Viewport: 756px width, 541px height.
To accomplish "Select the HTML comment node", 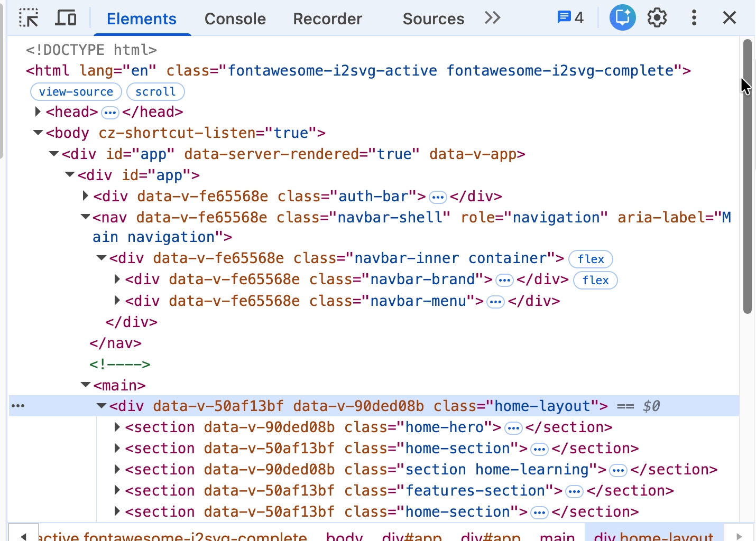I will pos(120,364).
